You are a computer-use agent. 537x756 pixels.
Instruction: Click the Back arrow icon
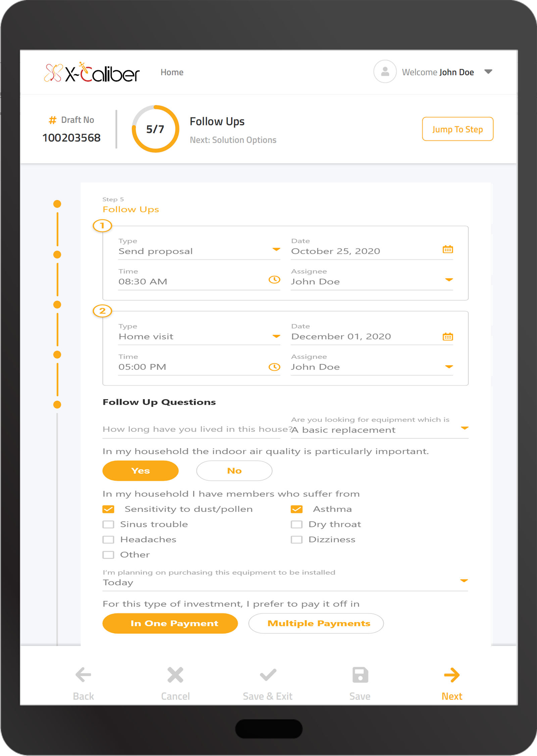pyautogui.click(x=83, y=675)
